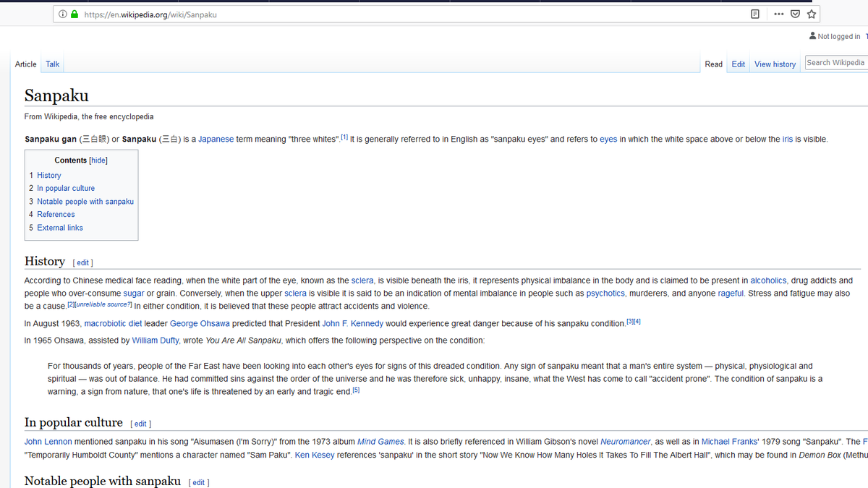
Task: Open the Edit tab
Action: coord(738,64)
